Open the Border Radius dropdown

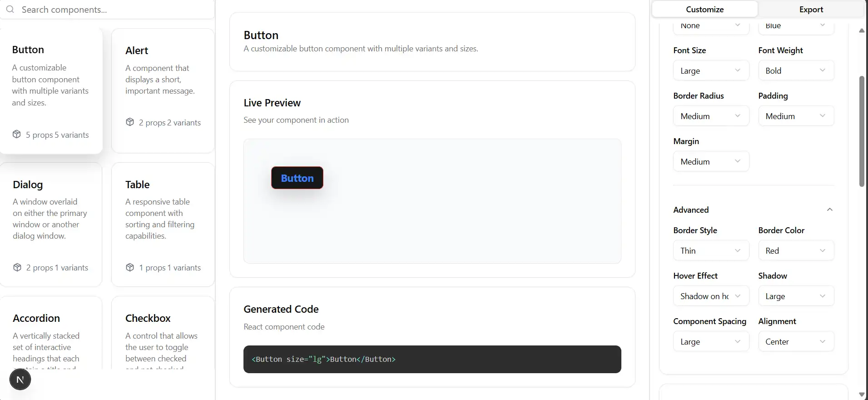pyautogui.click(x=710, y=115)
